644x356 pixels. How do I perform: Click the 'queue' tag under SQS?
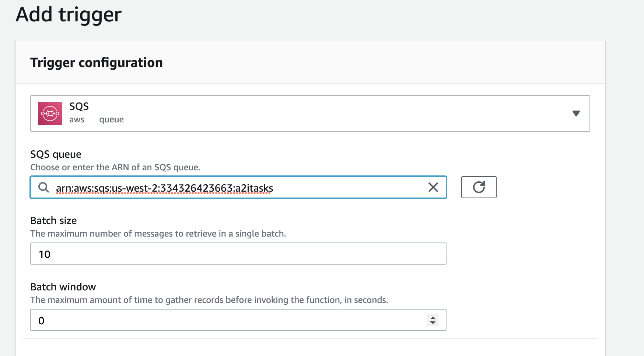coord(111,120)
